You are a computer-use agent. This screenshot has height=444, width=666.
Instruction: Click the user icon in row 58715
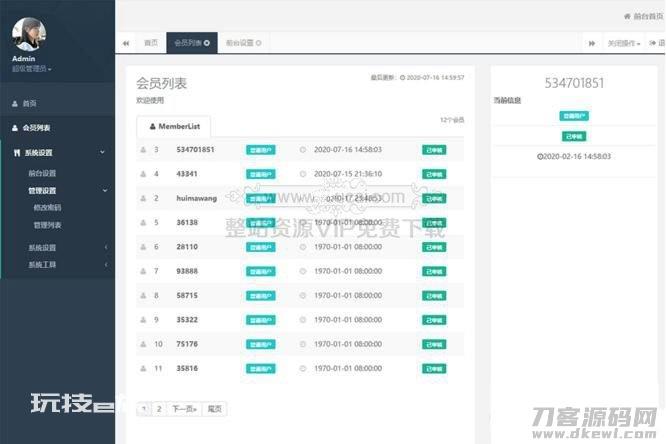[143, 295]
